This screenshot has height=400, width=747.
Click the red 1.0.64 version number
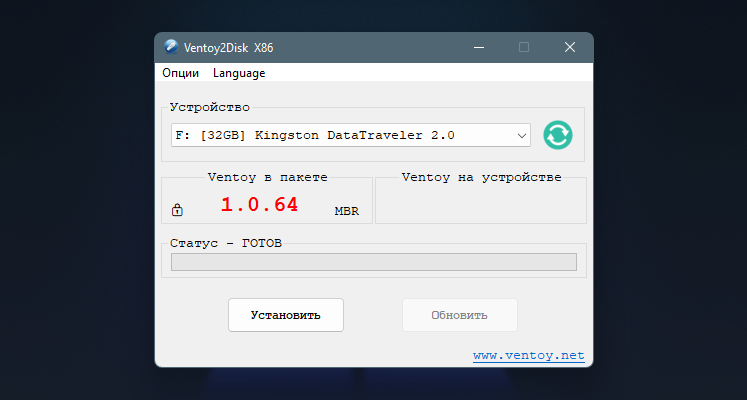point(260,205)
